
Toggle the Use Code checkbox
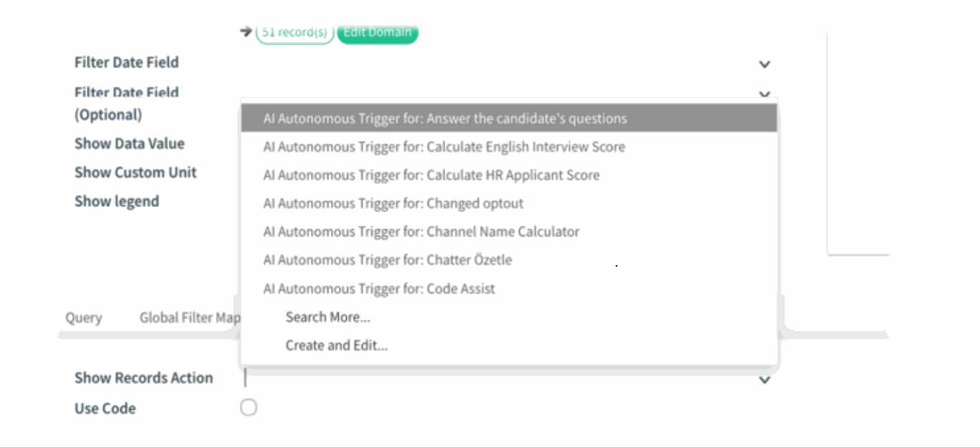tap(248, 407)
